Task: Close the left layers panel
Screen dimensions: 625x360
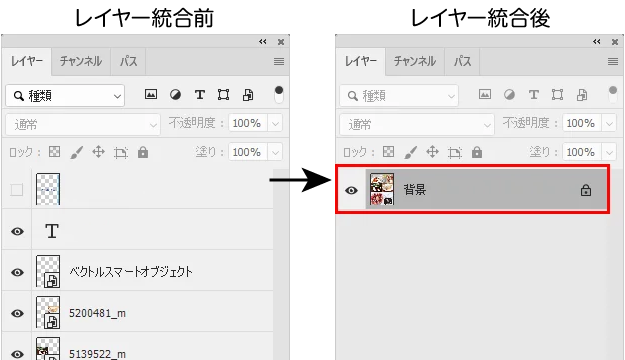Action: click(x=281, y=42)
